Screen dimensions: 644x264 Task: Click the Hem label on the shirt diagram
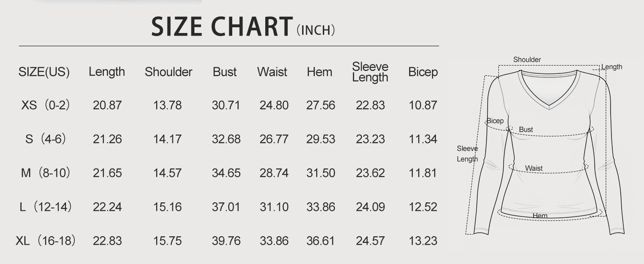point(540,216)
